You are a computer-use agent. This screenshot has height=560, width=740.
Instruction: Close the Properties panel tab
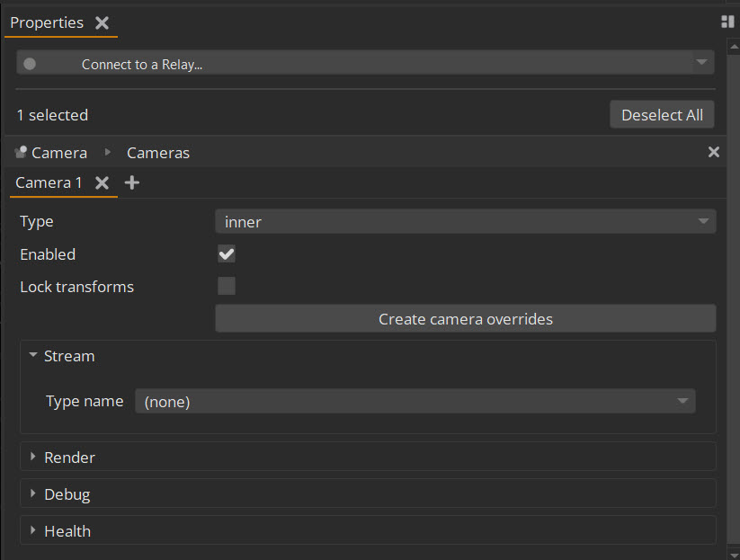pos(103,23)
